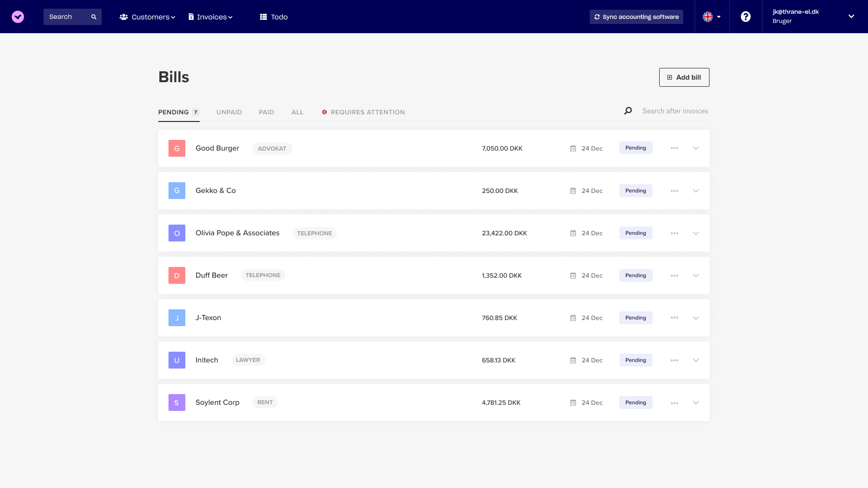The height and width of the screenshot is (488, 868).
Task: Click the app logo icon on the far left
Action: tap(17, 16)
